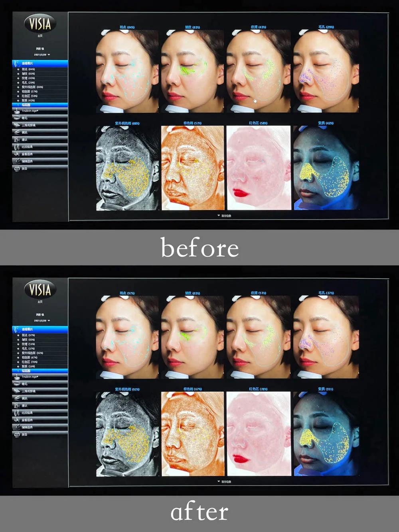Image resolution: width=399 pixels, height=532 pixels.
Task: Open the pores (毛孔 29%) thumbnail in the before screen
Action: pyautogui.click(x=326, y=71)
